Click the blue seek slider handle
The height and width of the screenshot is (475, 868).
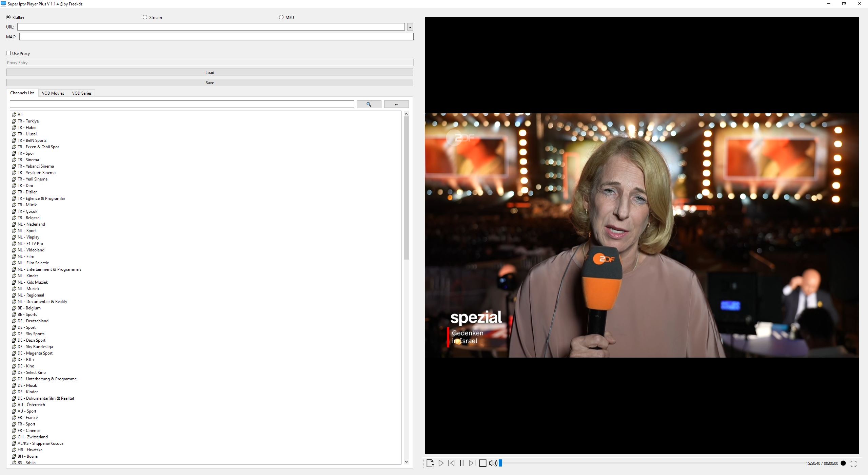pyautogui.click(x=500, y=463)
